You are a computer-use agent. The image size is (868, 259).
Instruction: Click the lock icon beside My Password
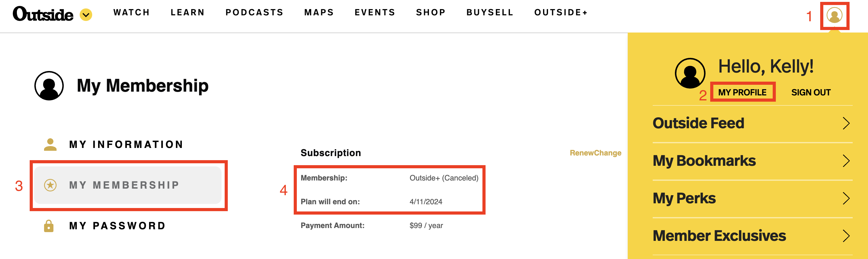pos(49,226)
